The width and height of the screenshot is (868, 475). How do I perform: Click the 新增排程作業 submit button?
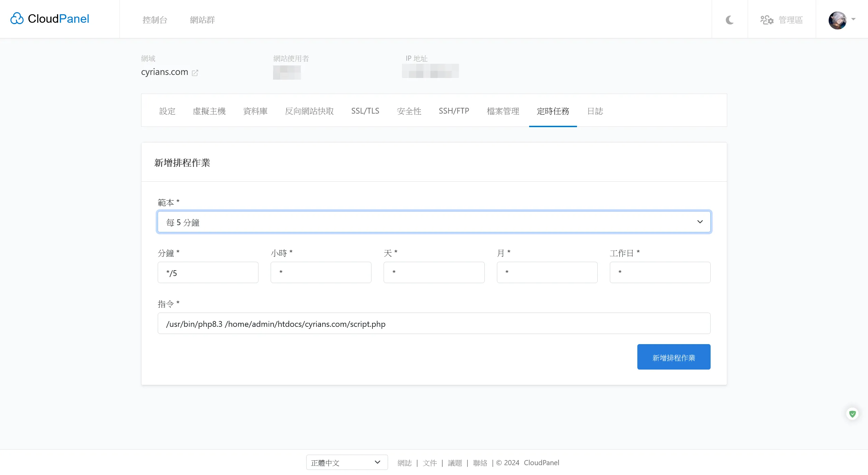[x=673, y=357]
